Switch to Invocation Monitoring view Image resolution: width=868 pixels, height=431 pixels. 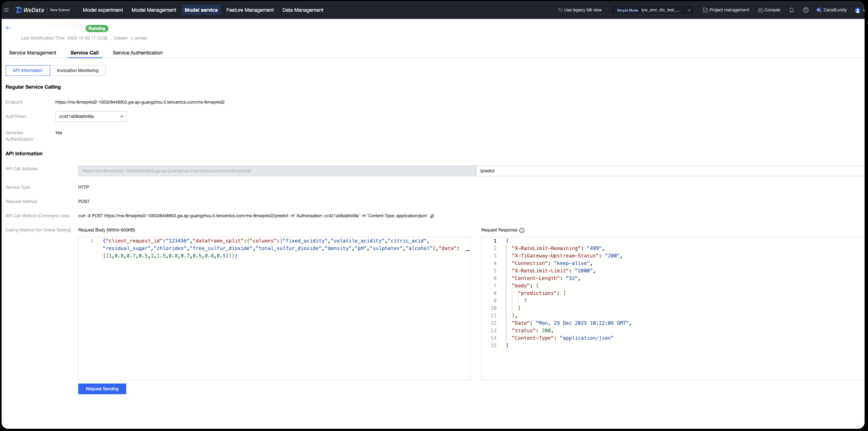coord(77,70)
